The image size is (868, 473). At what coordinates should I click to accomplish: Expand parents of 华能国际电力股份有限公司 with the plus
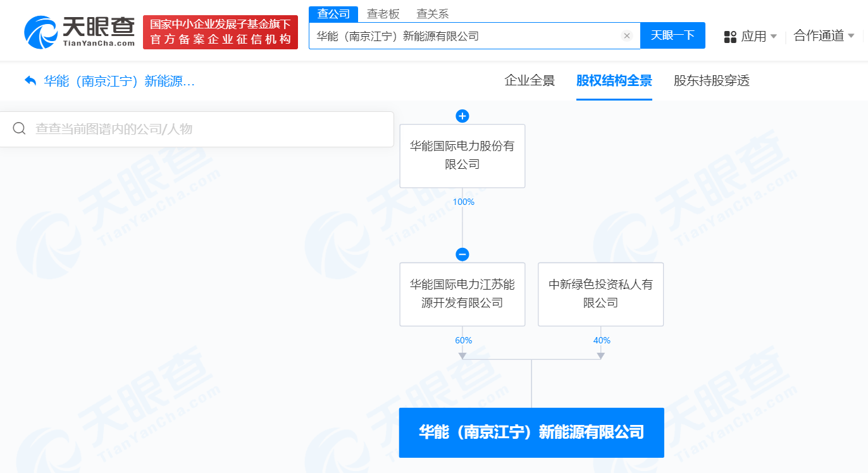click(462, 116)
